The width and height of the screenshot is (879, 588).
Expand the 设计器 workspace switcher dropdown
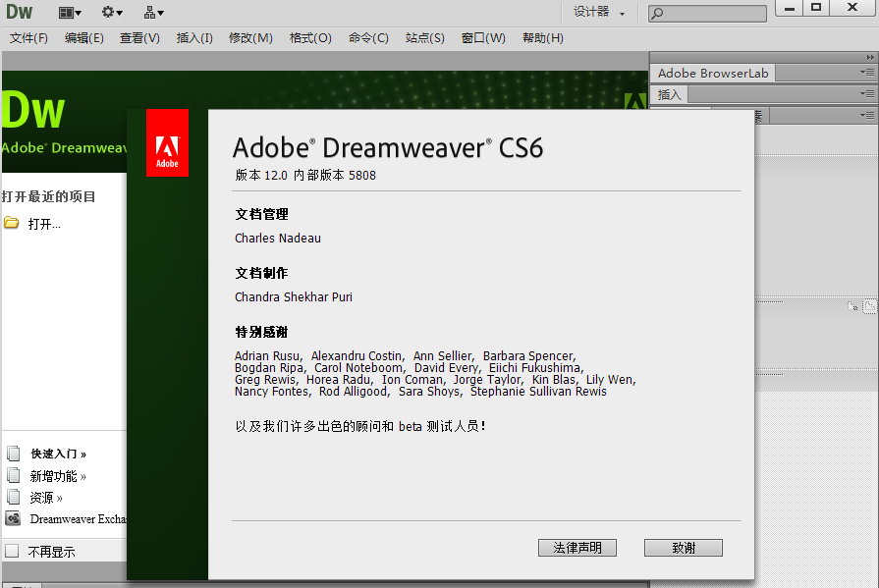599,12
